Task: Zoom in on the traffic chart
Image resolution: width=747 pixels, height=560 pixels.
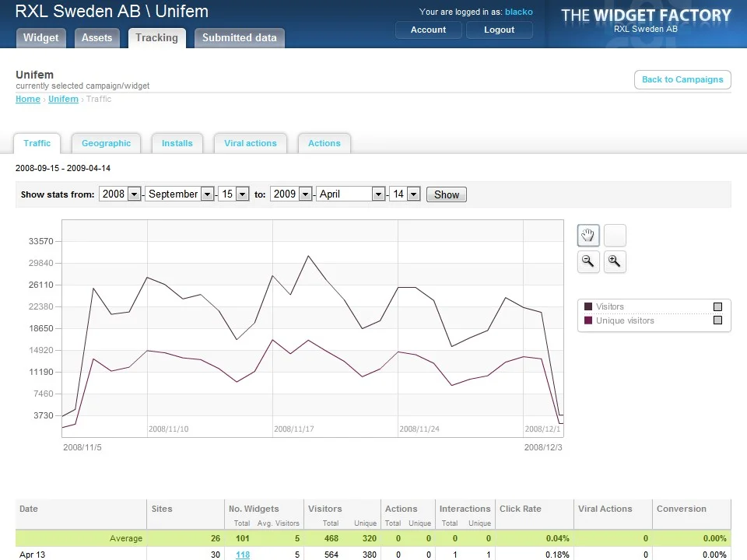Action: (x=615, y=261)
